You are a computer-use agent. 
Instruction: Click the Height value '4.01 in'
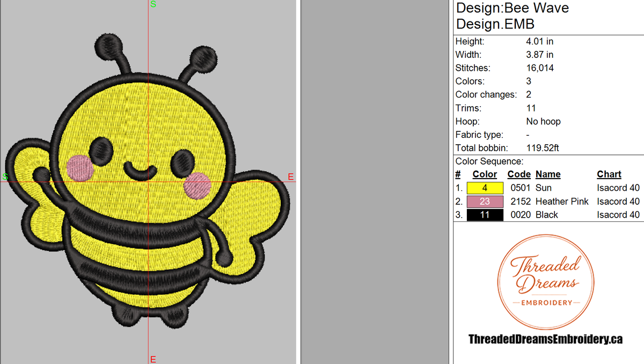click(x=540, y=41)
